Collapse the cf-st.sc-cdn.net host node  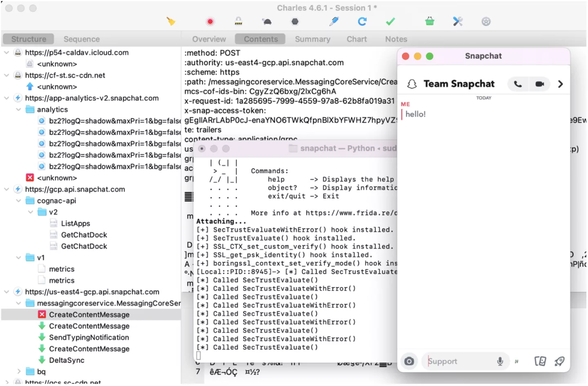coord(7,75)
